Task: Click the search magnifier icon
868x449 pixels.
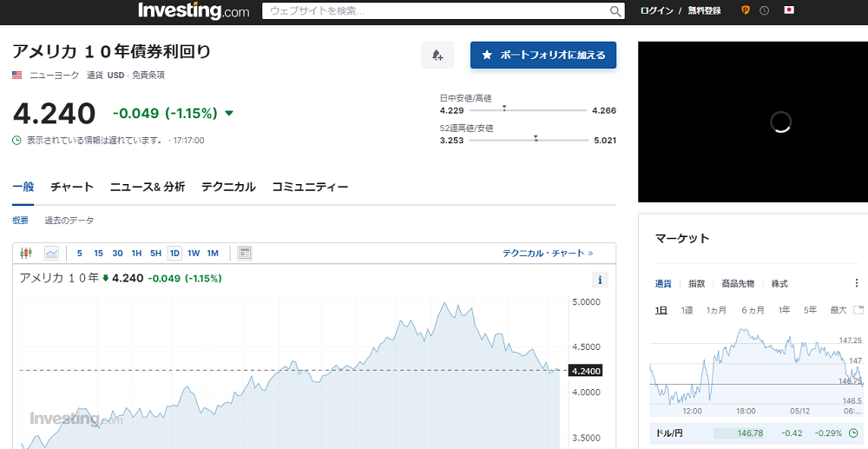Action: (x=615, y=11)
